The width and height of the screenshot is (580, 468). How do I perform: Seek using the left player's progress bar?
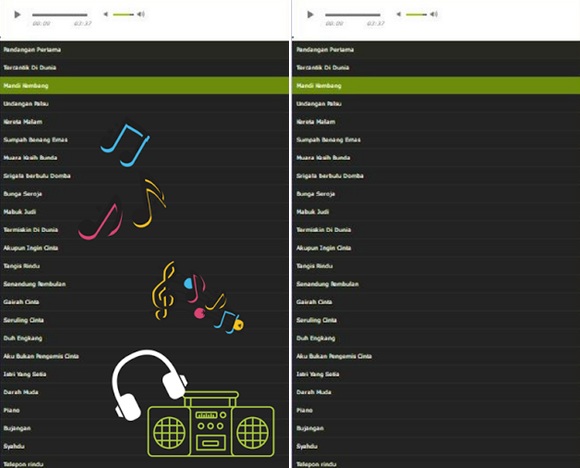tap(60, 15)
